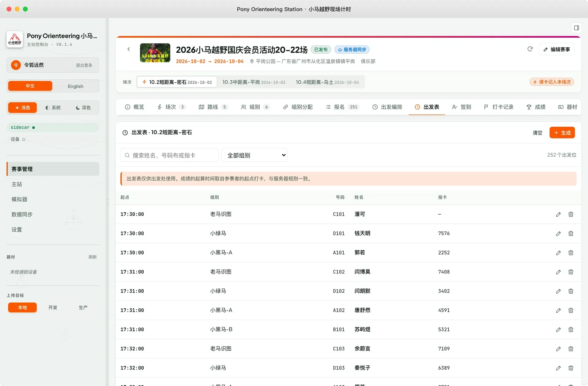Screen dimensions: 588x386
Task: Click edit pencil for 苏屿煜 row
Action: coord(558,330)
